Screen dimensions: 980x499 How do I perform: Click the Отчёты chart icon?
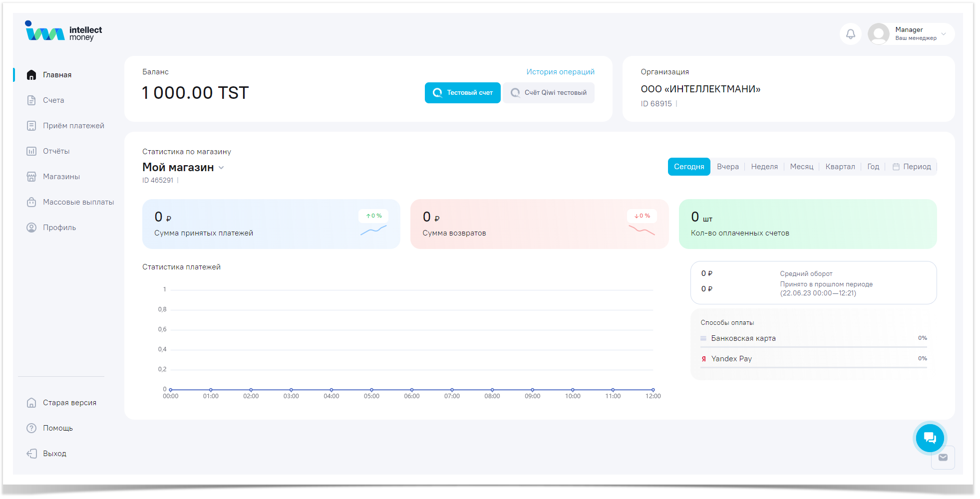pos(31,151)
